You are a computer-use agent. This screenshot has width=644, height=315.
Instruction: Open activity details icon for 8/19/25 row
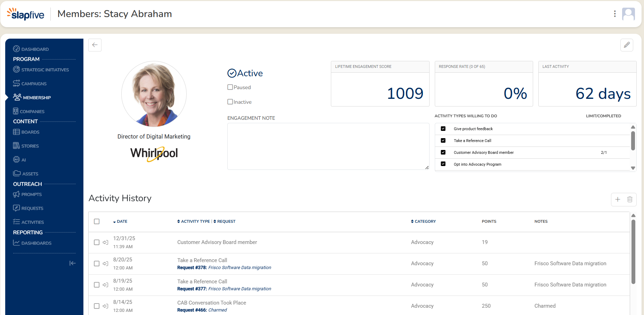point(105,285)
